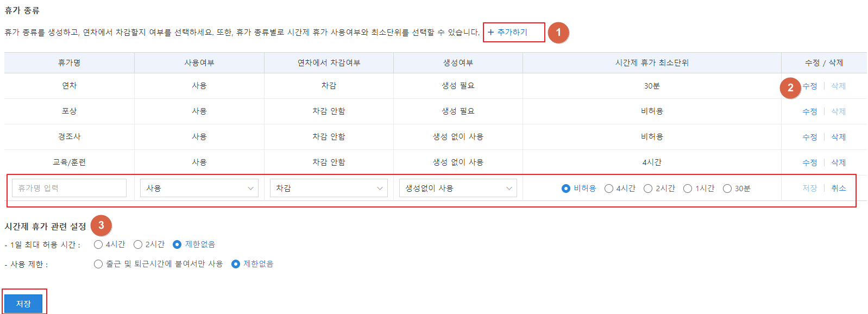Image resolution: width=868 pixels, height=314 pixels.
Task: Open the 사용 dropdown in new row
Action: (199, 188)
